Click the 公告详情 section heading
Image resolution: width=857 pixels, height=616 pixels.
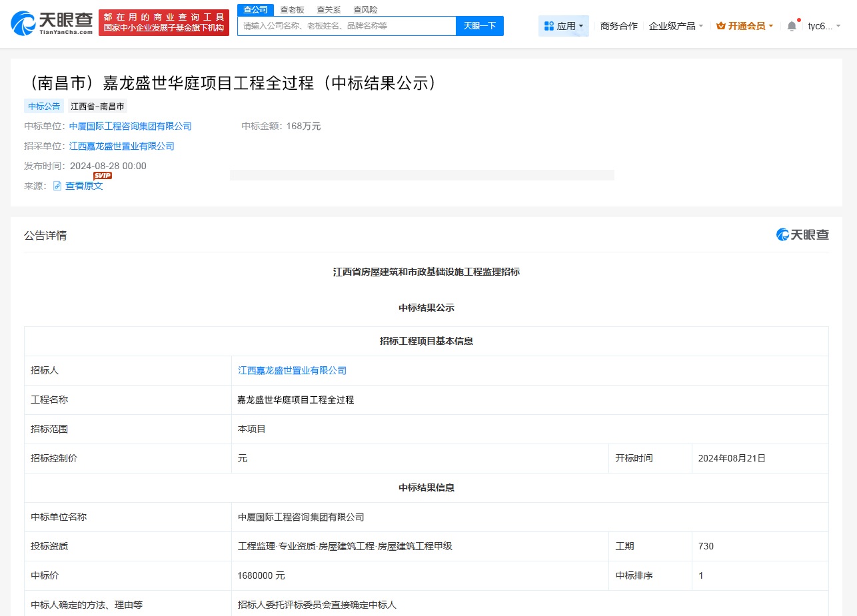(45, 235)
